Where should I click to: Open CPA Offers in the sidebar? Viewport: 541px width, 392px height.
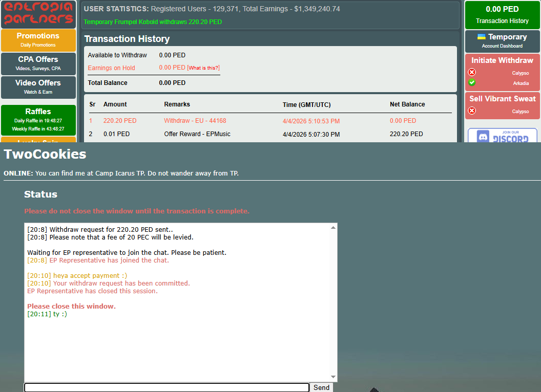pos(38,63)
